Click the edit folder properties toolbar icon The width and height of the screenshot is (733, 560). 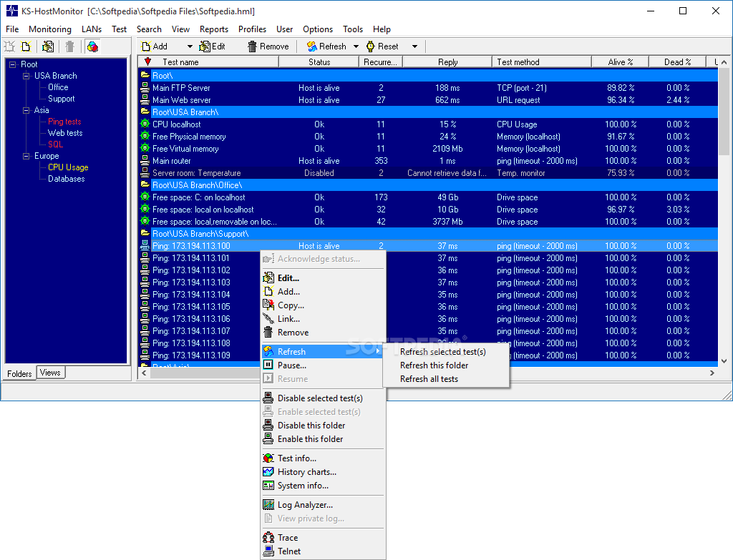coord(48,46)
